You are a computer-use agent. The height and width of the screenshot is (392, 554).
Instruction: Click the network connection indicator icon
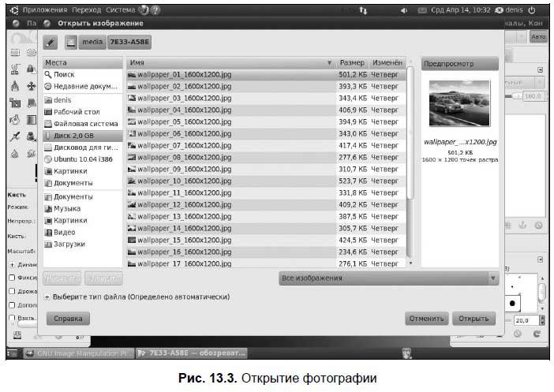click(x=363, y=10)
